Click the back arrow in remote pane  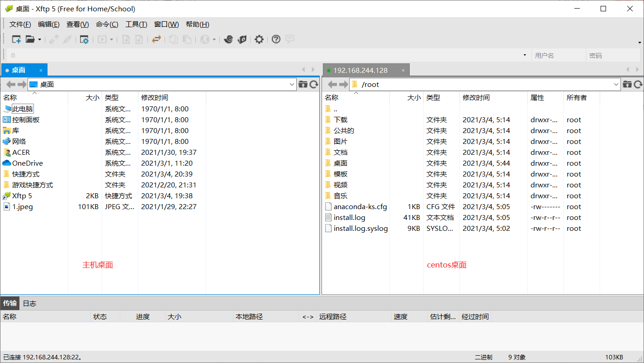(x=332, y=84)
